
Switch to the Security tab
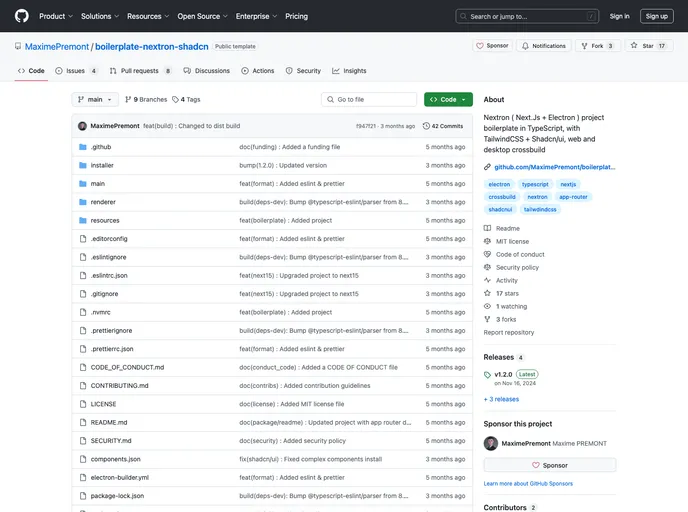coord(303,71)
